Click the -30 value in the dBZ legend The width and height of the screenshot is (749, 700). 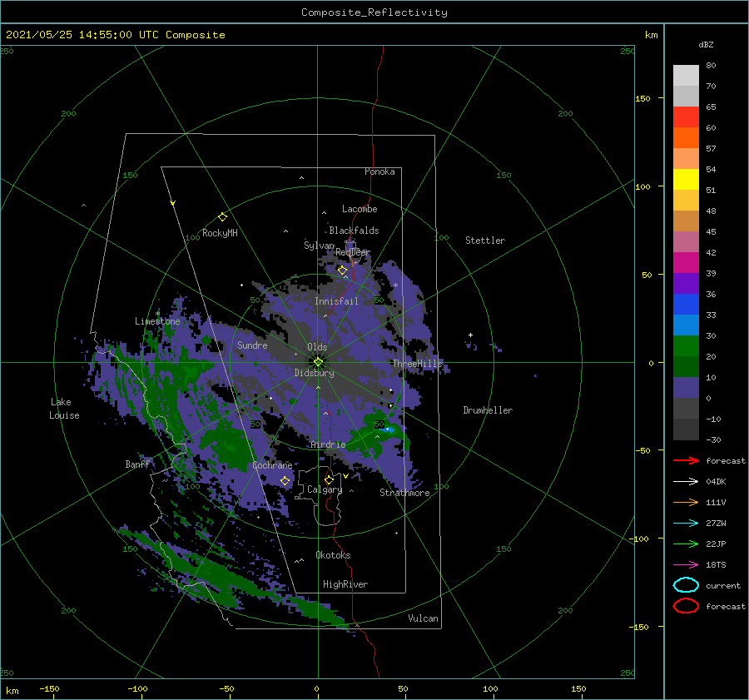pyautogui.click(x=713, y=440)
